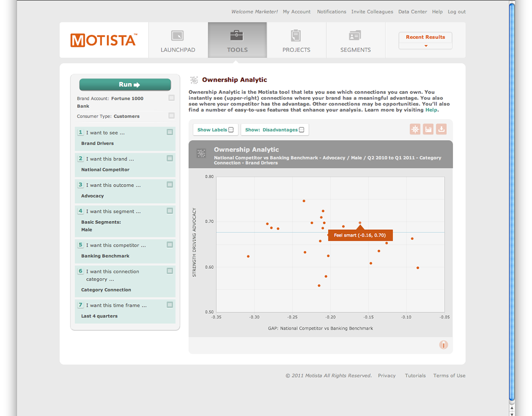Click the orange info icon below chart
The height and width of the screenshot is (416, 532).
[x=443, y=345]
